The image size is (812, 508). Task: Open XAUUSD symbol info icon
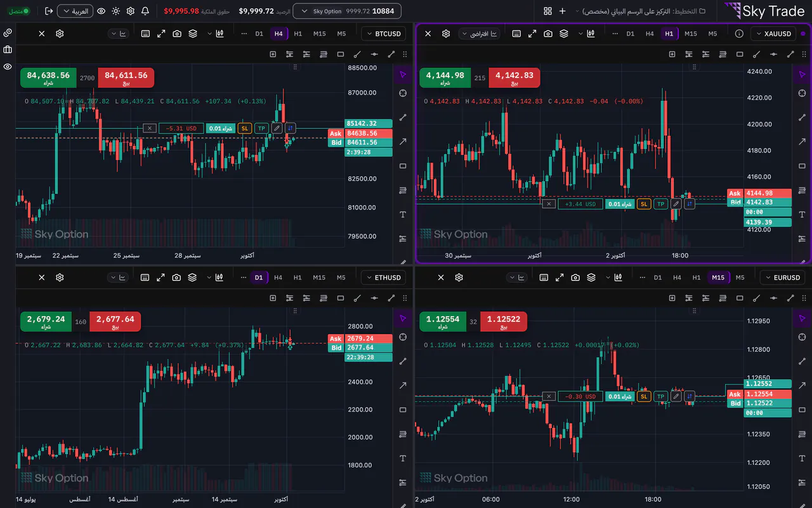click(x=739, y=34)
